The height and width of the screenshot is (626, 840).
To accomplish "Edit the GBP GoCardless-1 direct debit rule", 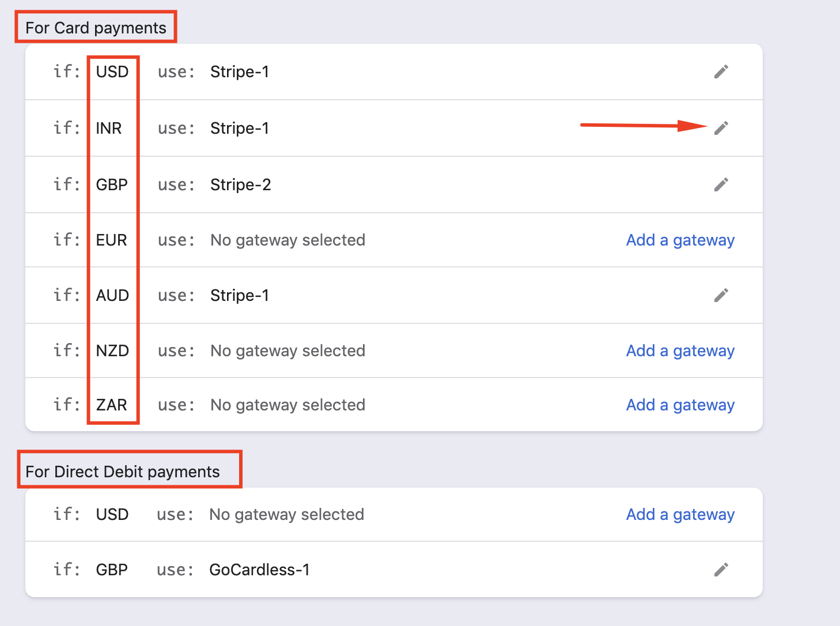I will (721, 570).
